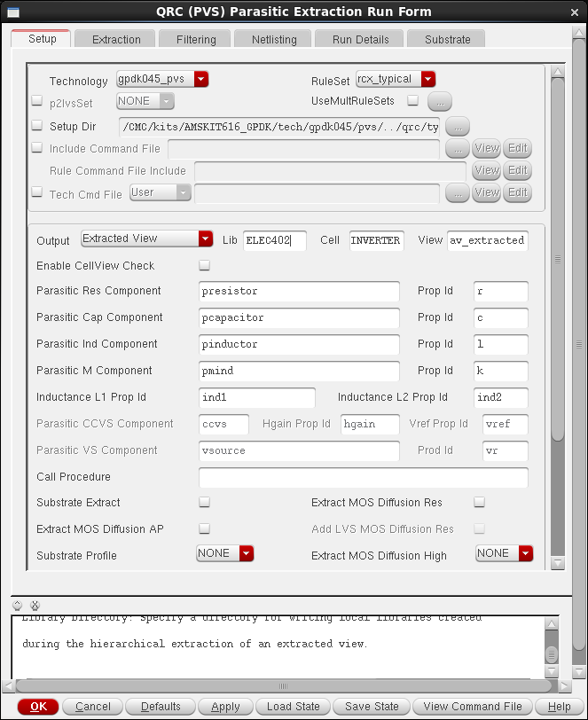Image resolution: width=588 pixels, height=720 pixels.
Task: Click Edit button for Tech Cmd File
Action: pyautogui.click(x=518, y=192)
